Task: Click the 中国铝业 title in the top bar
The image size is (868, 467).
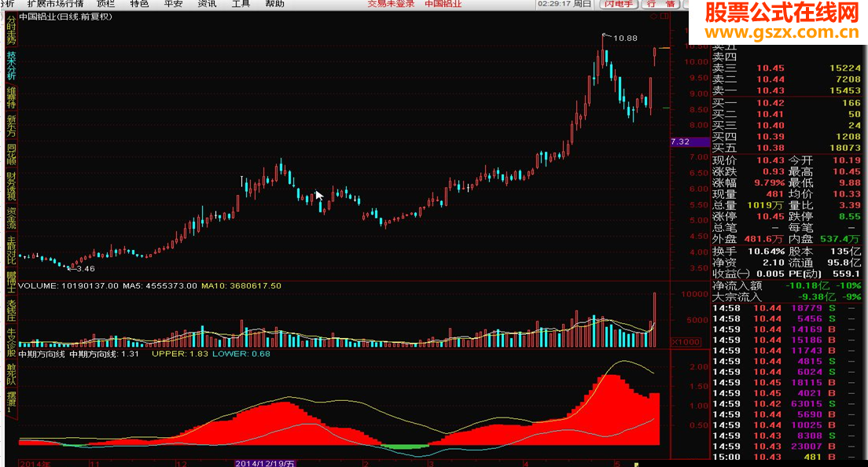Action: (x=443, y=4)
